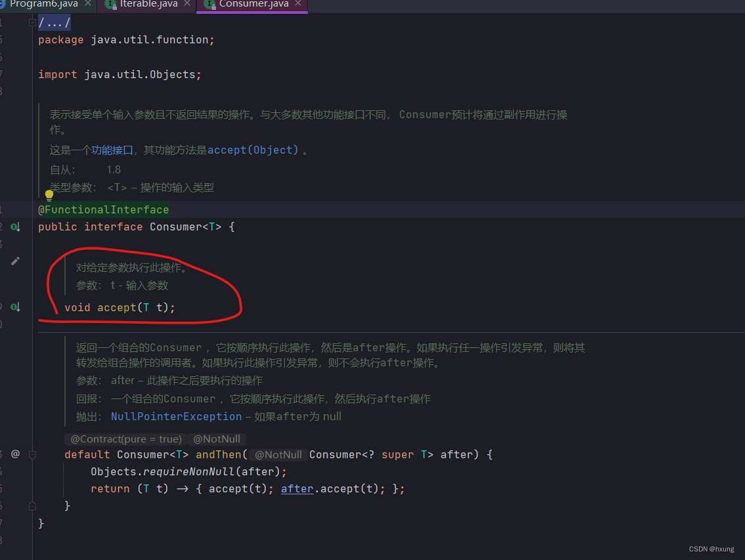Image resolution: width=745 pixels, height=560 pixels.
Task: Collapse the andThen method with its fold arrow
Action: point(32,454)
